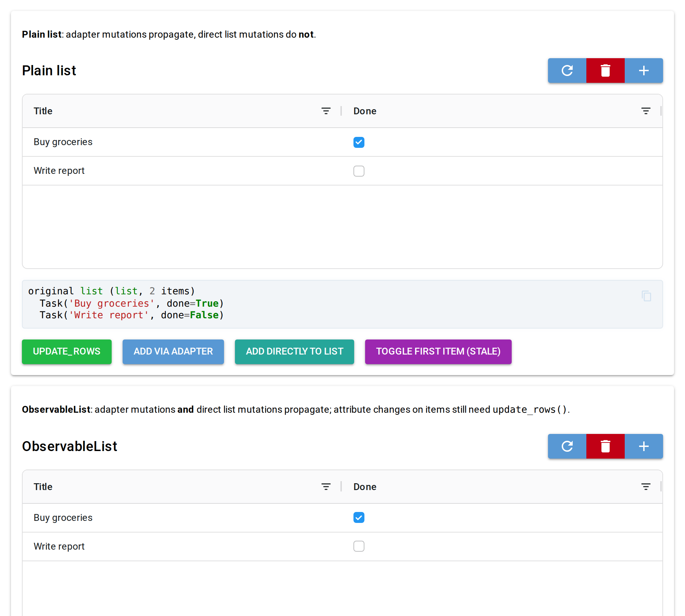Click plus icon to add ObservableList row
The image size is (685, 616).
pyautogui.click(x=644, y=446)
